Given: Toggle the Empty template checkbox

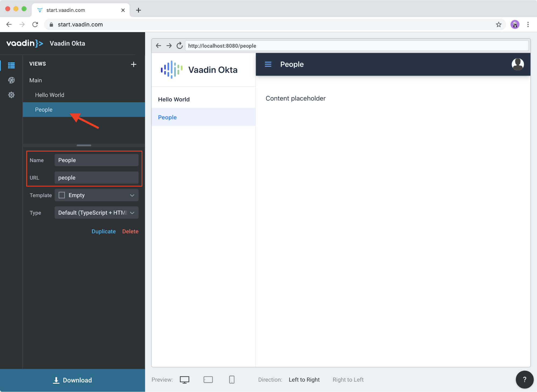Looking at the screenshot, I should coord(62,195).
